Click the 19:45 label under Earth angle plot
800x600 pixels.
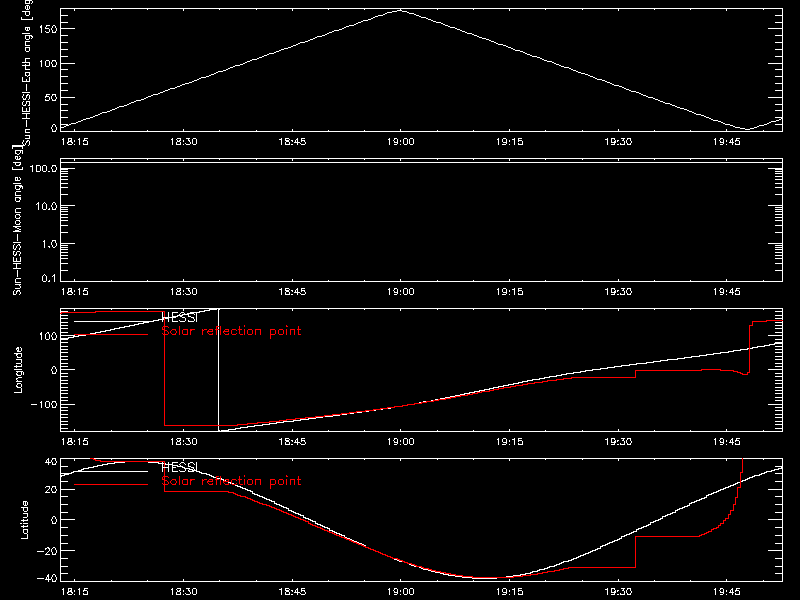[x=727, y=141]
